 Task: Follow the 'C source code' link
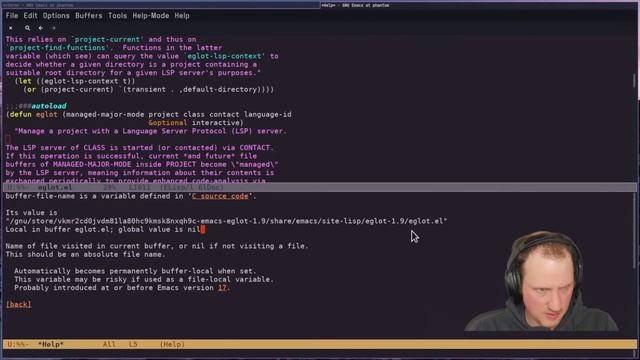click(x=220, y=196)
